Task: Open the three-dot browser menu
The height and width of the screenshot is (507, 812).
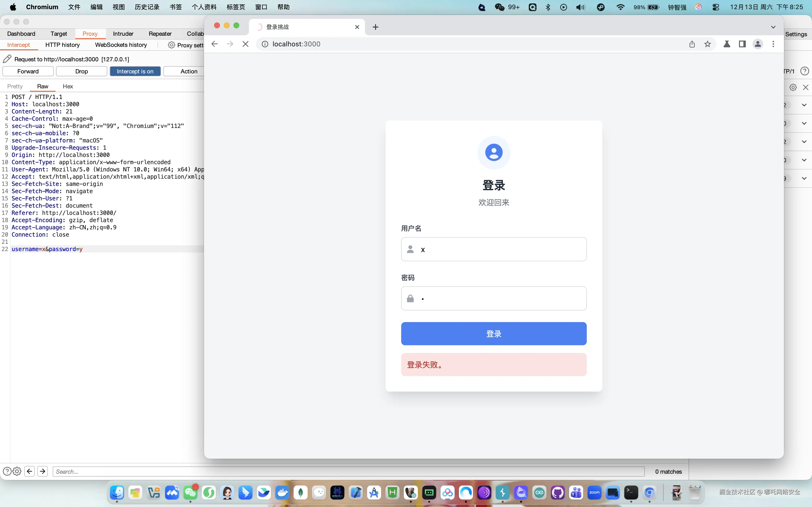Action: click(x=773, y=44)
